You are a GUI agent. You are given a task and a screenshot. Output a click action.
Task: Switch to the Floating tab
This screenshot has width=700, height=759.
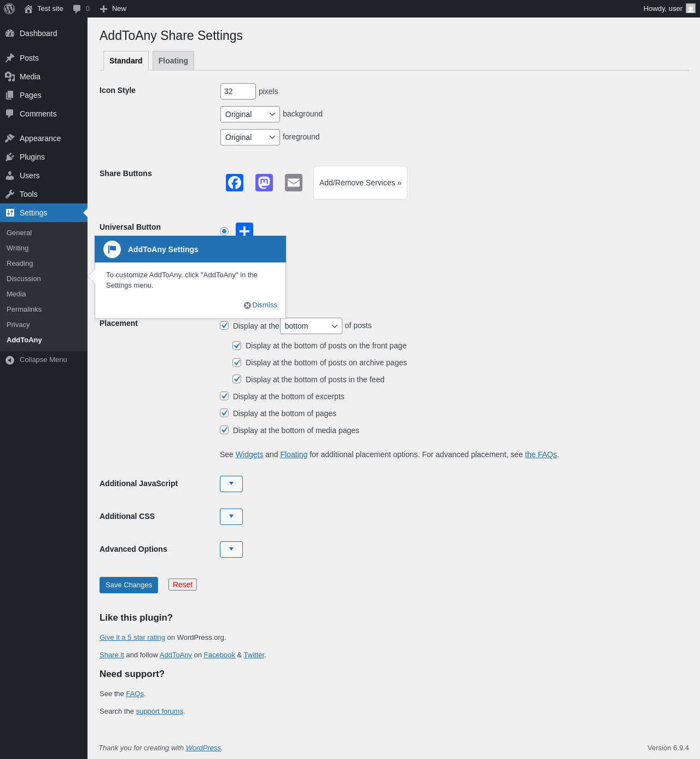[x=173, y=61]
